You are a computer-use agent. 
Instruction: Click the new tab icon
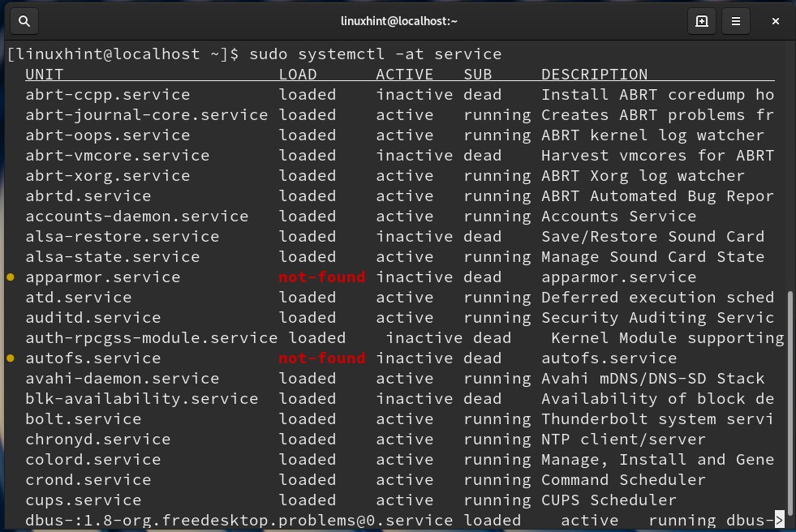(x=701, y=21)
